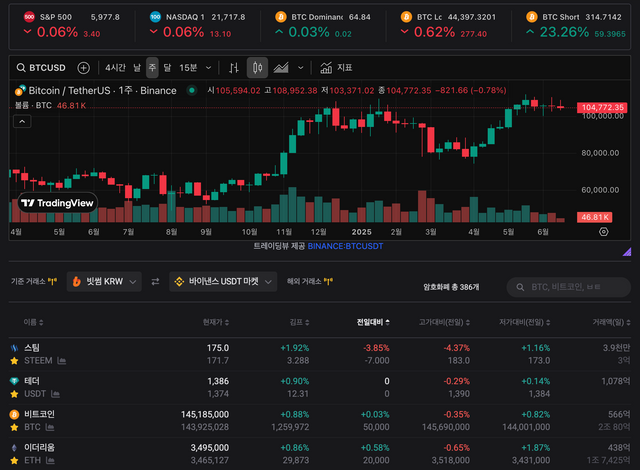
Task: Click the Bitcoin coin logo in table
Action: 14,415
